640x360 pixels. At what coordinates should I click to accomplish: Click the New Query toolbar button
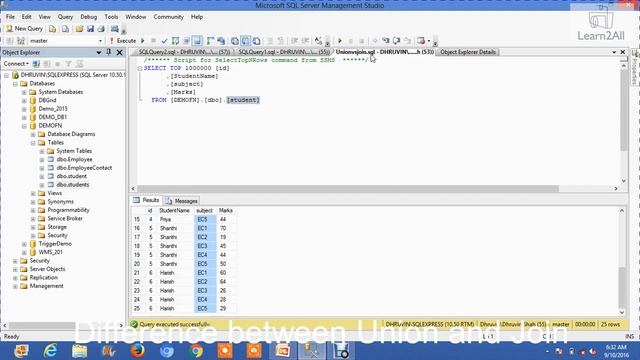[24, 29]
